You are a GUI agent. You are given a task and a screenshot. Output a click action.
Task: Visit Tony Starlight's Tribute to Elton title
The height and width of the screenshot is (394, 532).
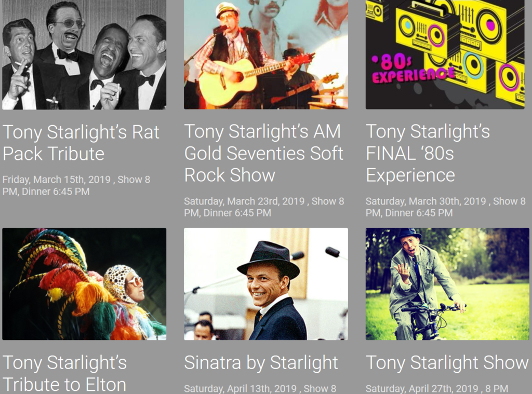[x=64, y=373]
